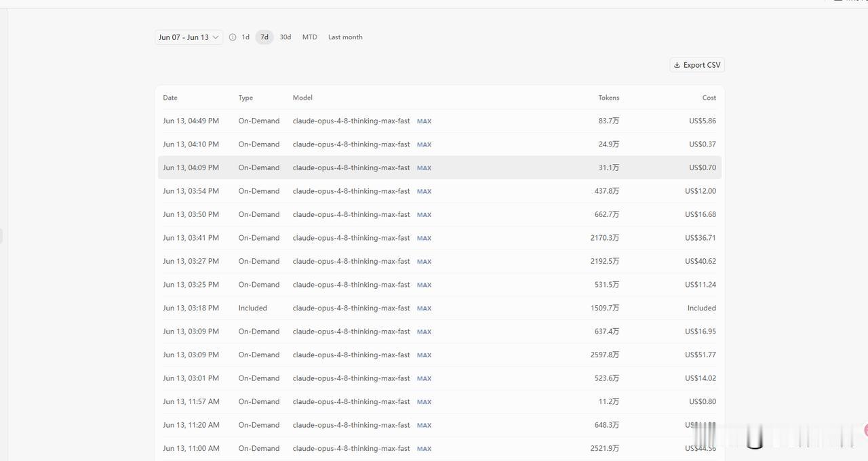Click the 24.9万 tokens value

608,144
